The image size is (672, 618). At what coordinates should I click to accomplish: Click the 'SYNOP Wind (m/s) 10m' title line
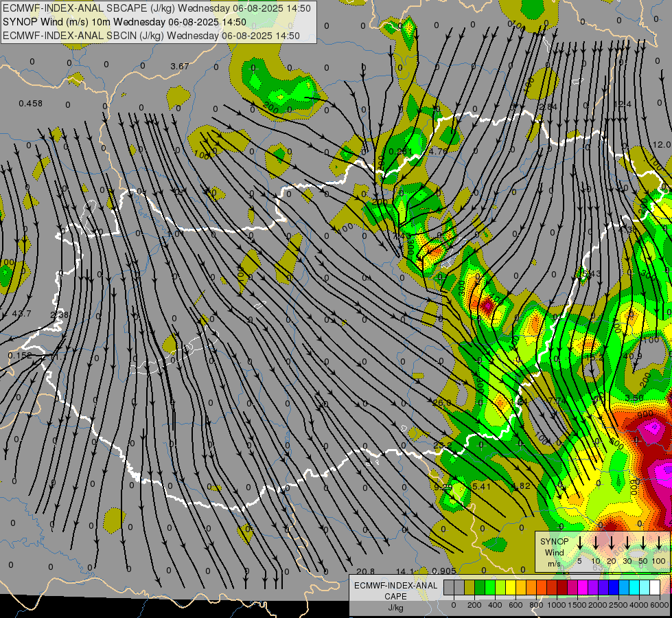[x=125, y=22]
